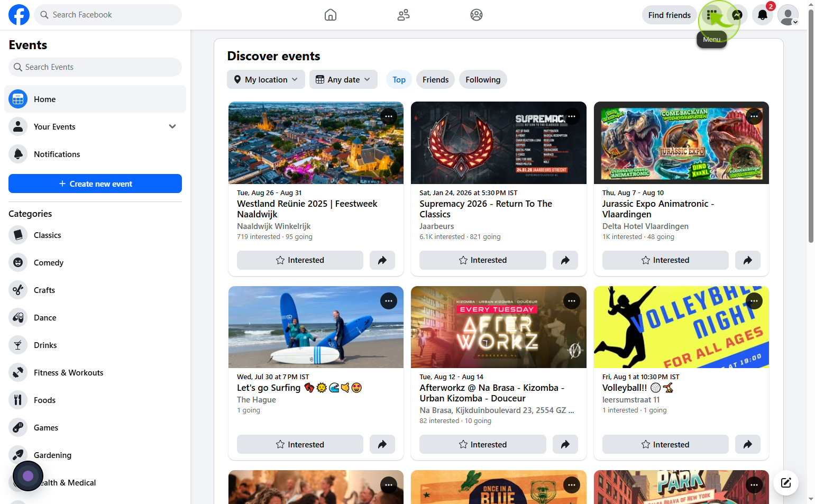
Task: Open more options on Afterworkz card
Action: point(572,301)
